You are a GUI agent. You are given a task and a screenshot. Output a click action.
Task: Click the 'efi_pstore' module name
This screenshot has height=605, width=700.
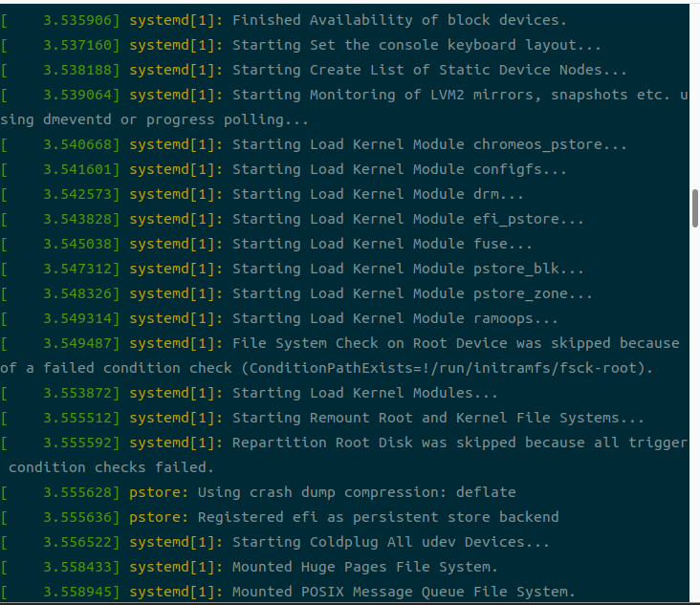516,220
